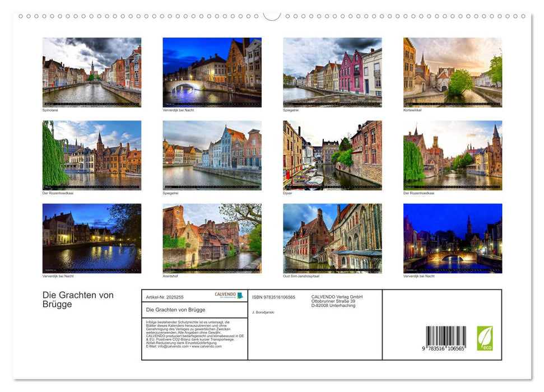Open the Spinolarei canal photo
The image size is (544, 392).
[92, 71]
